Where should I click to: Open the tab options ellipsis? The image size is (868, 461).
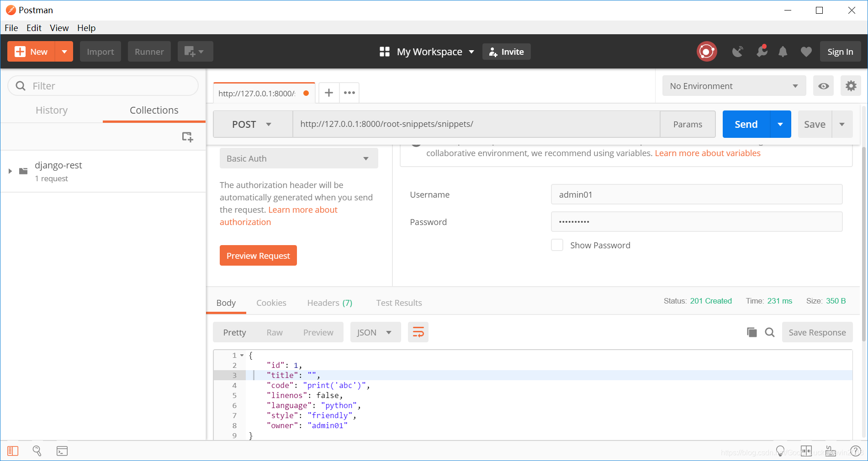[x=349, y=93]
